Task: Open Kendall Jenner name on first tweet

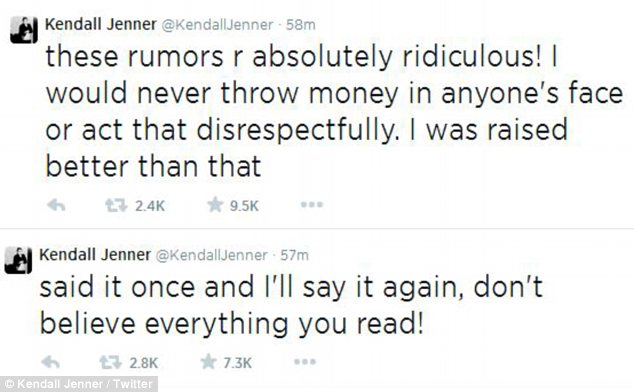Action: coord(101,24)
